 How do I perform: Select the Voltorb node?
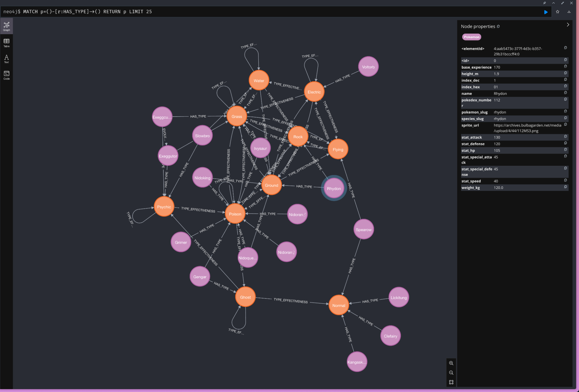click(x=368, y=67)
